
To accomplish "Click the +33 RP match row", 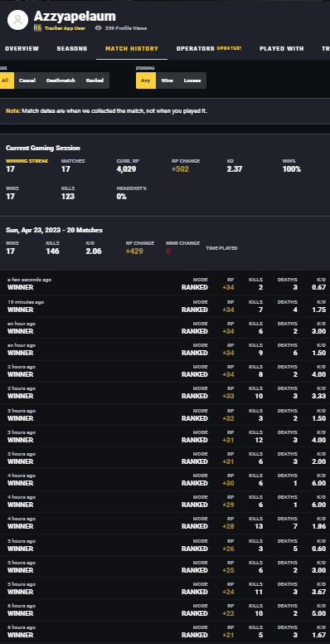I will pyautogui.click(x=165, y=393).
